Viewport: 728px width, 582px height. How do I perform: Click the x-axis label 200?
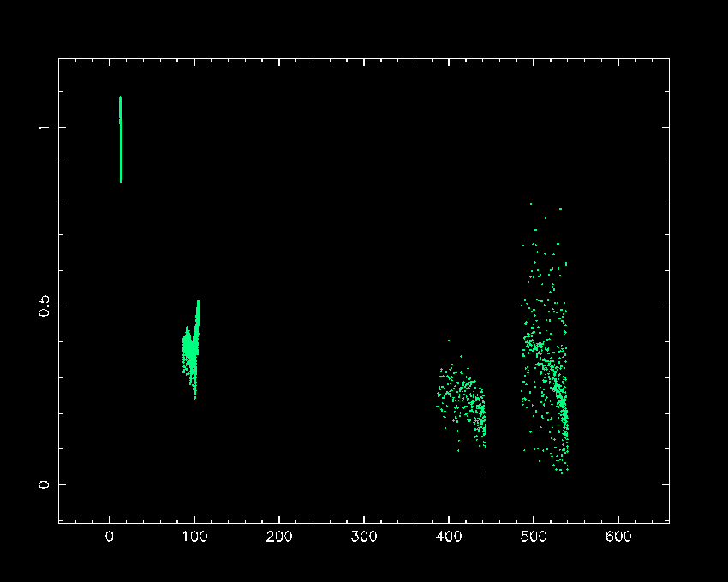(279, 537)
